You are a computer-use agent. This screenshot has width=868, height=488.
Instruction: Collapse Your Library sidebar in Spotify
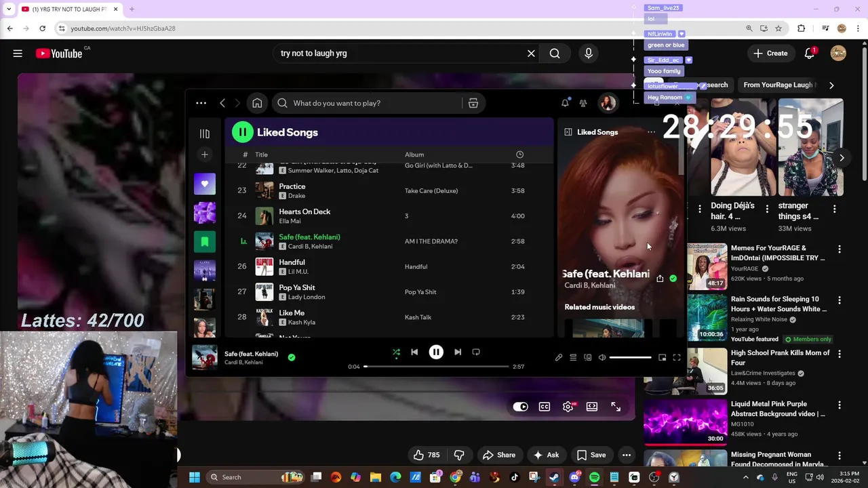(x=205, y=134)
